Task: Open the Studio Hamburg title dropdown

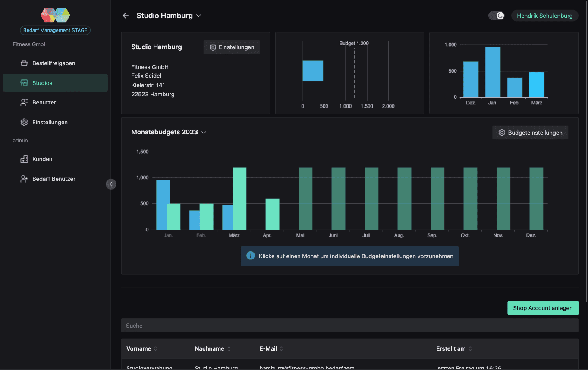Action: [x=199, y=16]
